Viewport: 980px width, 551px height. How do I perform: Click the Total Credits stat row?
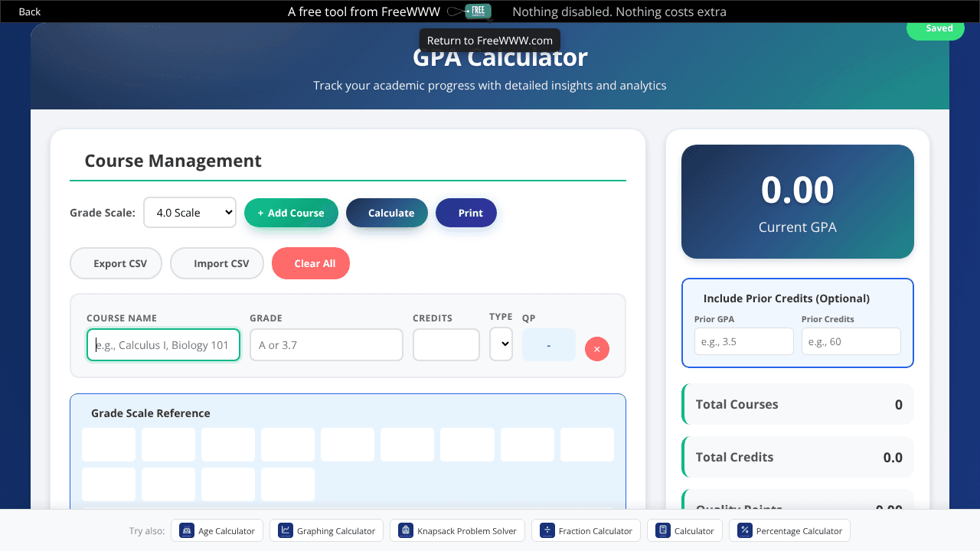798,457
